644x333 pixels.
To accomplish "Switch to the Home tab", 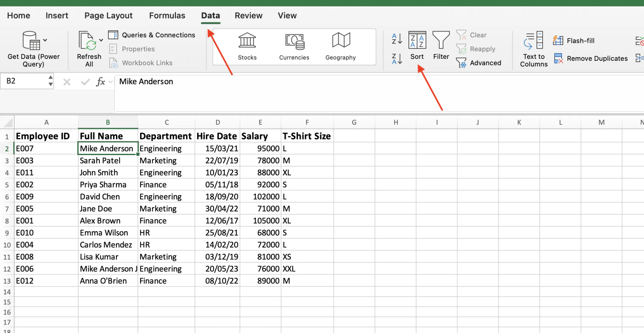I will pos(19,15).
